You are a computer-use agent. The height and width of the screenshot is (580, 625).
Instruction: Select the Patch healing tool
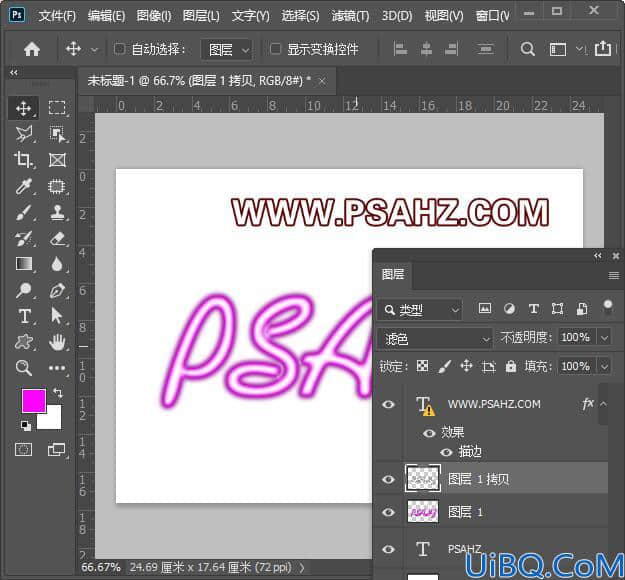click(x=57, y=186)
